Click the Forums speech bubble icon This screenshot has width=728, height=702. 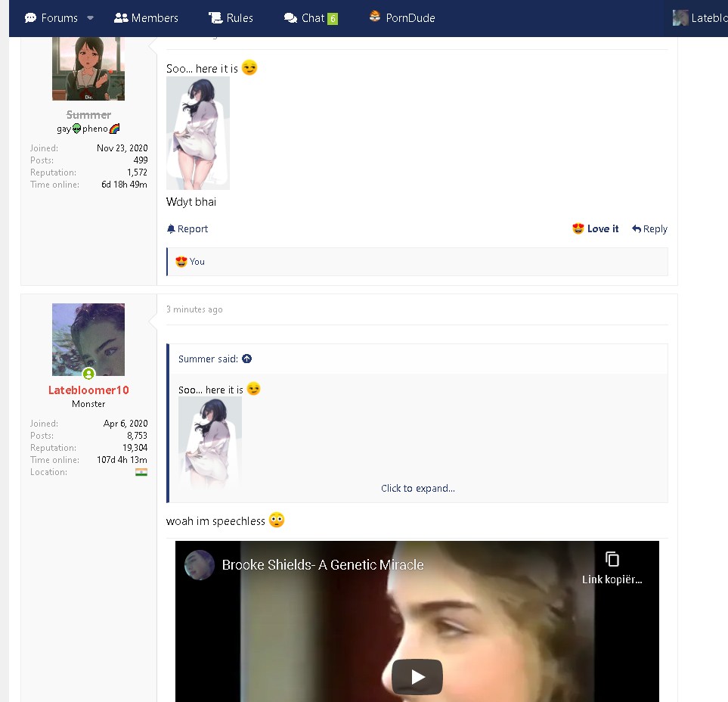click(31, 18)
